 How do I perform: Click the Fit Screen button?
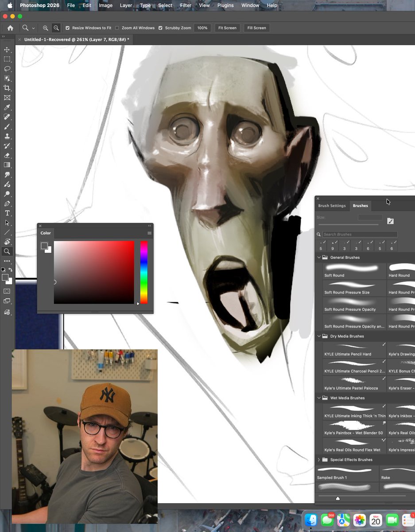(227, 28)
